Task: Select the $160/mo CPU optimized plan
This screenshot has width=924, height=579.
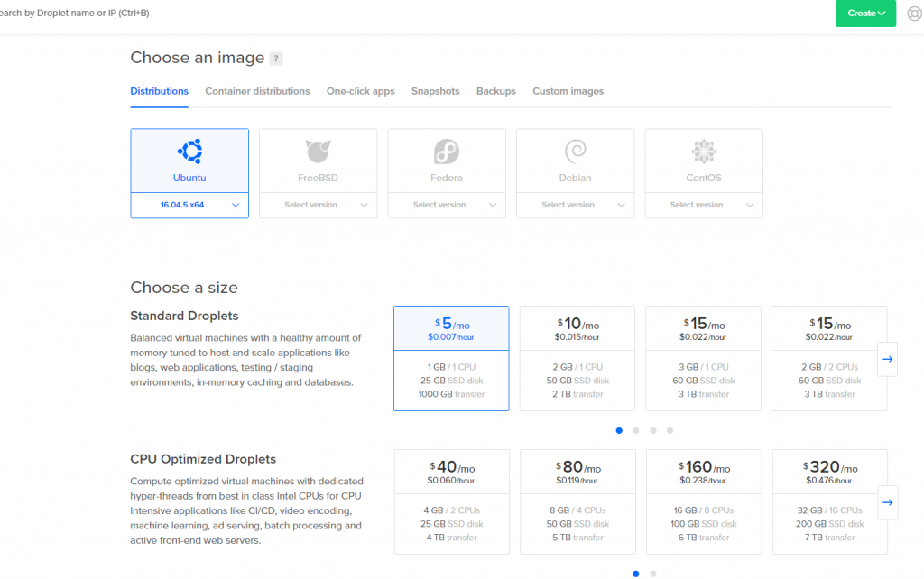Action: pyautogui.click(x=704, y=501)
